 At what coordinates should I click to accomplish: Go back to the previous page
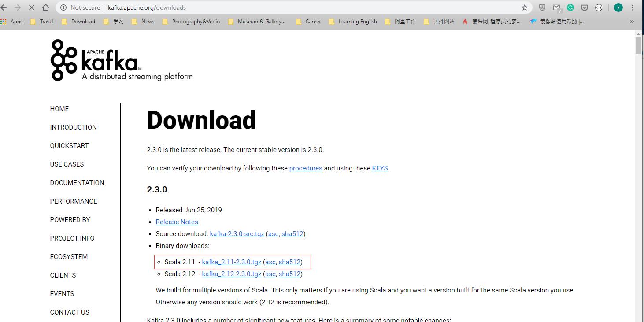pos(4,7)
